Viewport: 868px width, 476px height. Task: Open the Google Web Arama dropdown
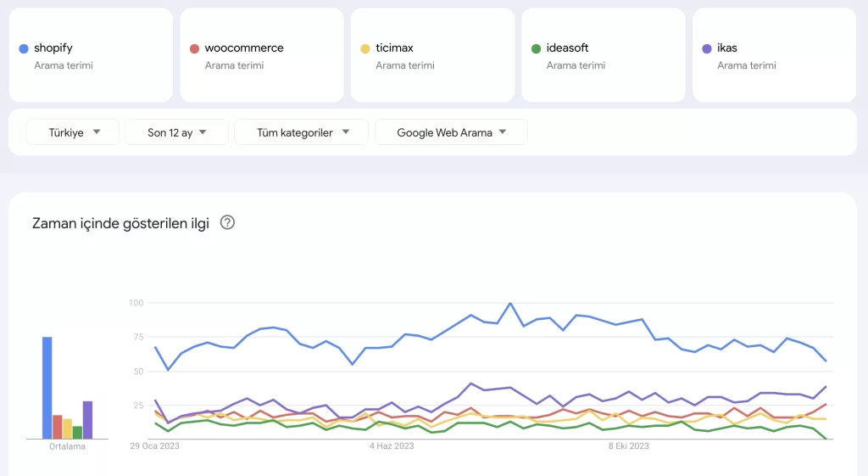click(451, 132)
